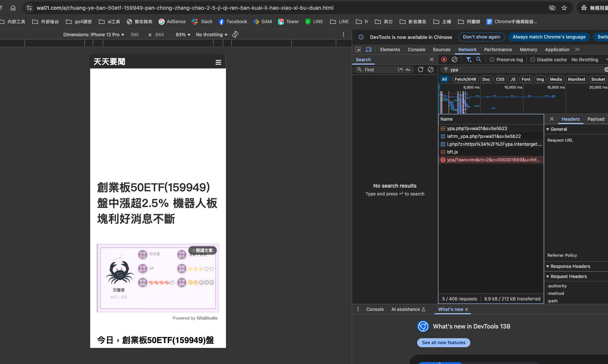The height and width of the screenshot is (364, 608).
Task: Bookmark this page with star icon
Action: pyautogui.click(x=564, y=8)
